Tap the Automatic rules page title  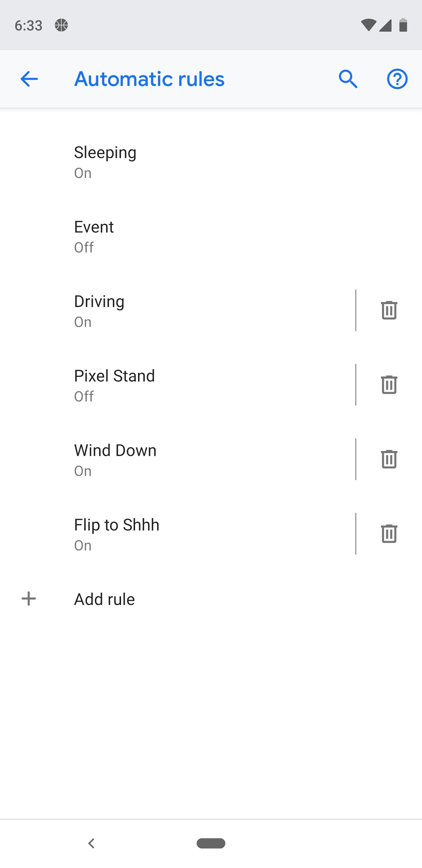click(x=149, y=79)
